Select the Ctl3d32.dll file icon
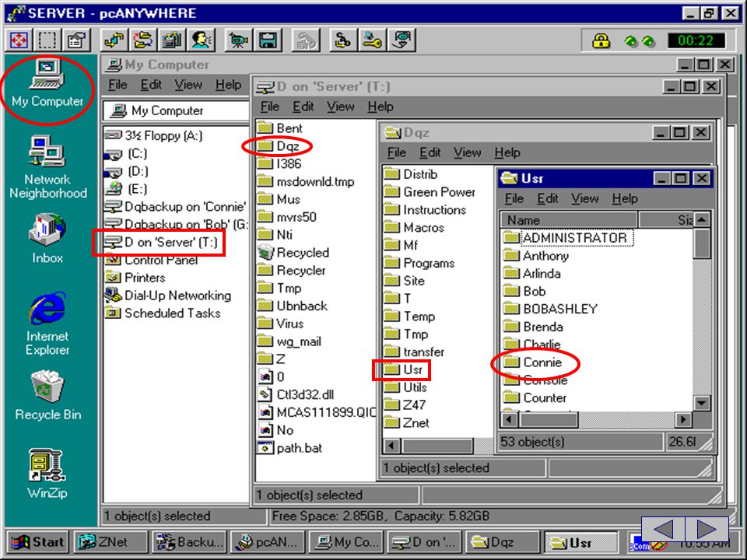Viewport: 747px width, 560px height. (296, 395)
